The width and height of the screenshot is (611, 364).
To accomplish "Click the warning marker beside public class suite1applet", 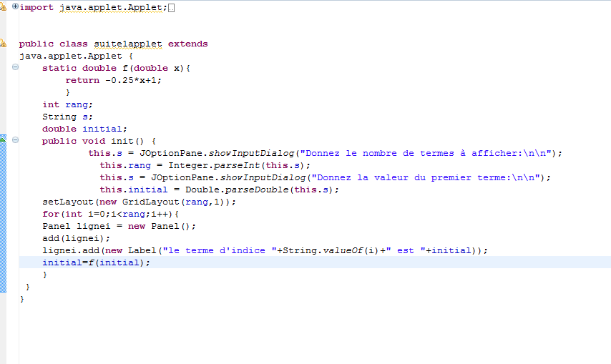I will tap(3, 43).
